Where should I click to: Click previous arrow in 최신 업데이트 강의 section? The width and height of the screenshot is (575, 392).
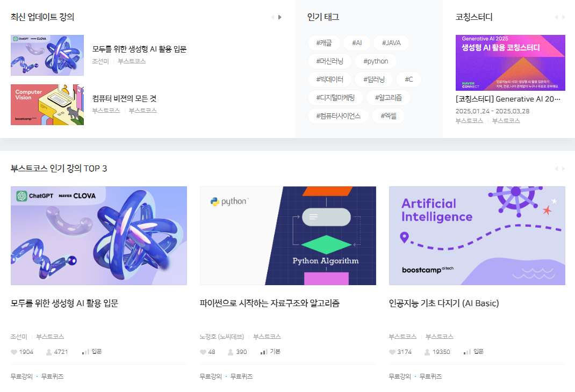click(272, 17)
